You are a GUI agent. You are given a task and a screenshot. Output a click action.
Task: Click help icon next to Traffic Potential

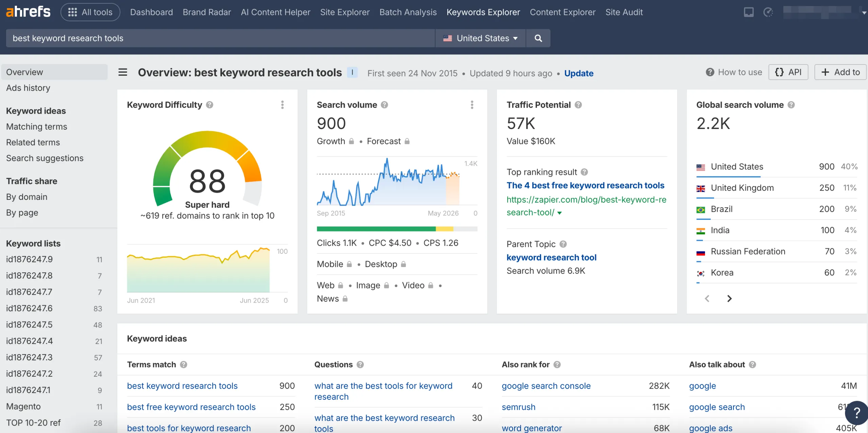click(x=578, y=105)
